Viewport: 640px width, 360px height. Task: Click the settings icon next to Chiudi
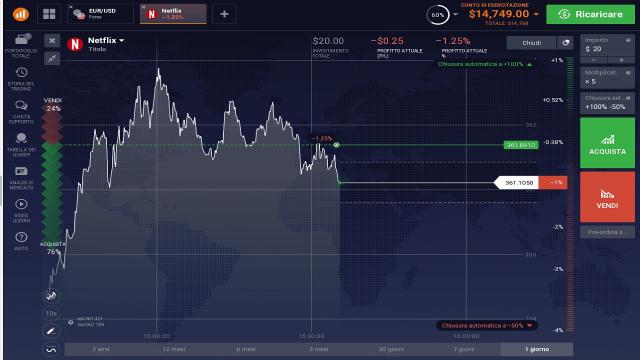click(565, 43)
